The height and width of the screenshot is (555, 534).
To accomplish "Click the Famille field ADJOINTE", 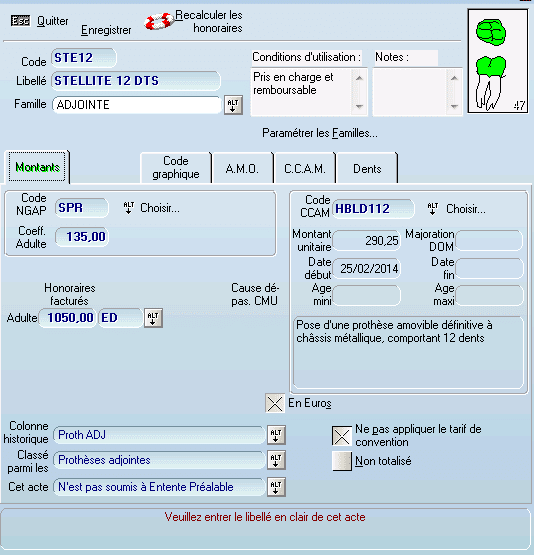I will [137, 105].
